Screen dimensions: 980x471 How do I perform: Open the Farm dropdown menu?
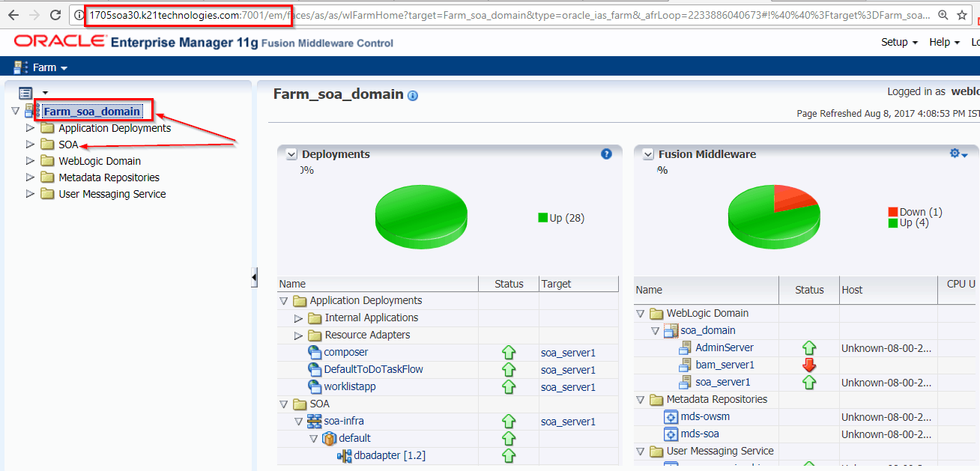pyautogui.click(x=50, y=67)
